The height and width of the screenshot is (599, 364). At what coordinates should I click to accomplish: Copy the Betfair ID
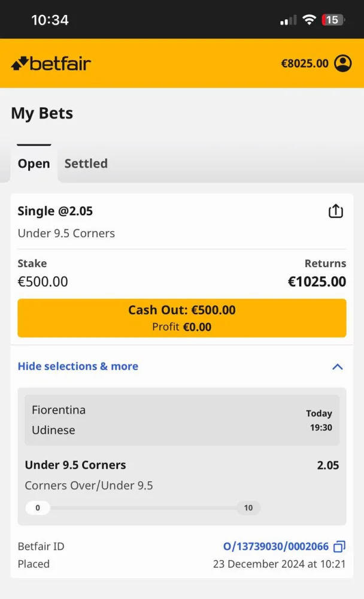(x=339, y=546)
